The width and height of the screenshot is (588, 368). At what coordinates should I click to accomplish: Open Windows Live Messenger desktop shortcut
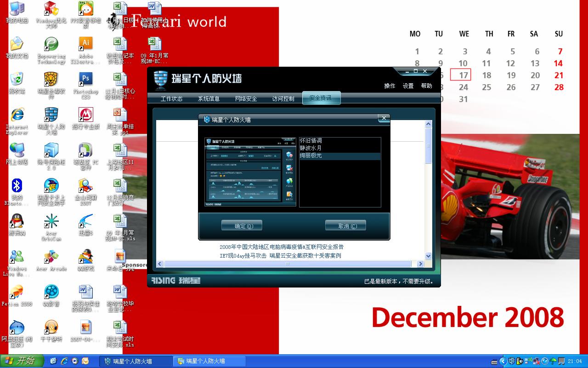(17, 263)
